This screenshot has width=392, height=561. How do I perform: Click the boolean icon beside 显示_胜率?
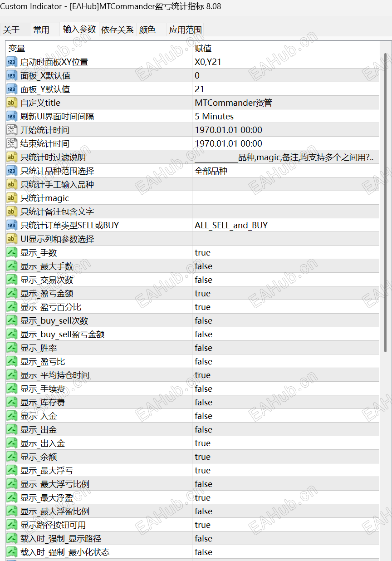(12, 348)
